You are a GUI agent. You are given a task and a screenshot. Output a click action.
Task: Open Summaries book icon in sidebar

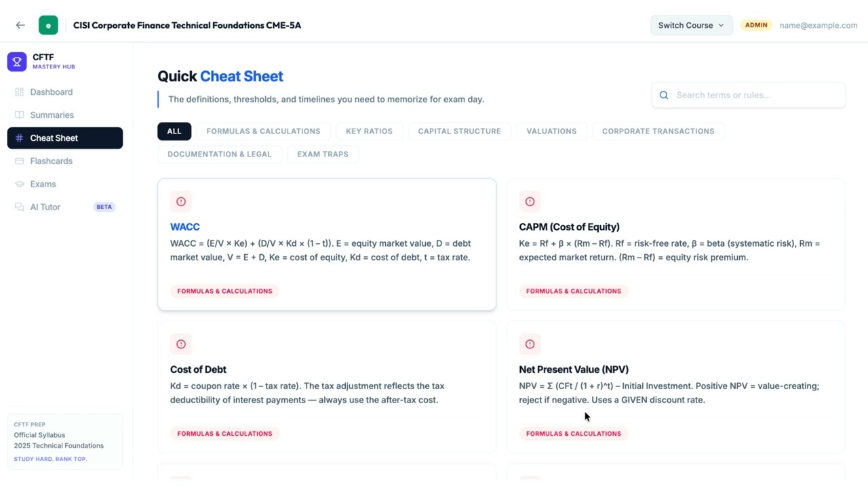click(x=19, y=115)
